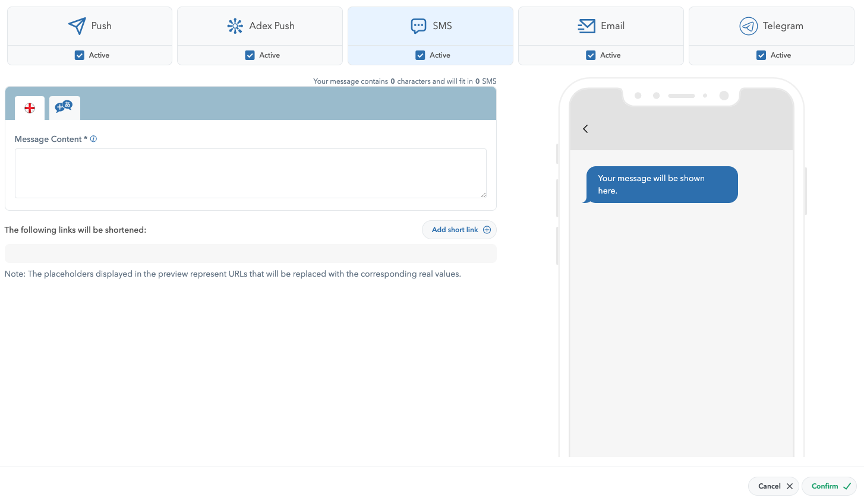Click the Confirm button
The width and height of the screenshot is (864, 504).
point(830,486)
